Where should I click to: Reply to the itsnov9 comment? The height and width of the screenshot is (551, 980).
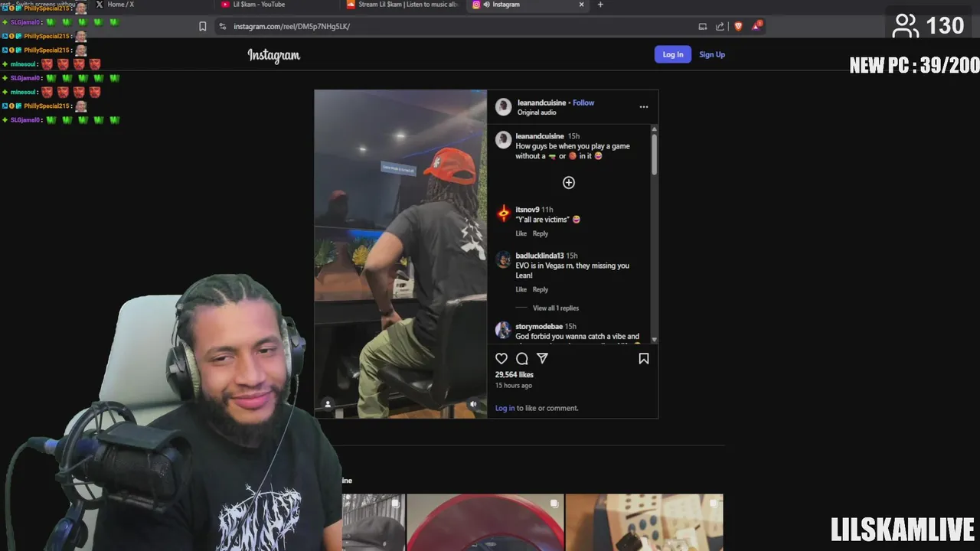click(x=541, y=233)
